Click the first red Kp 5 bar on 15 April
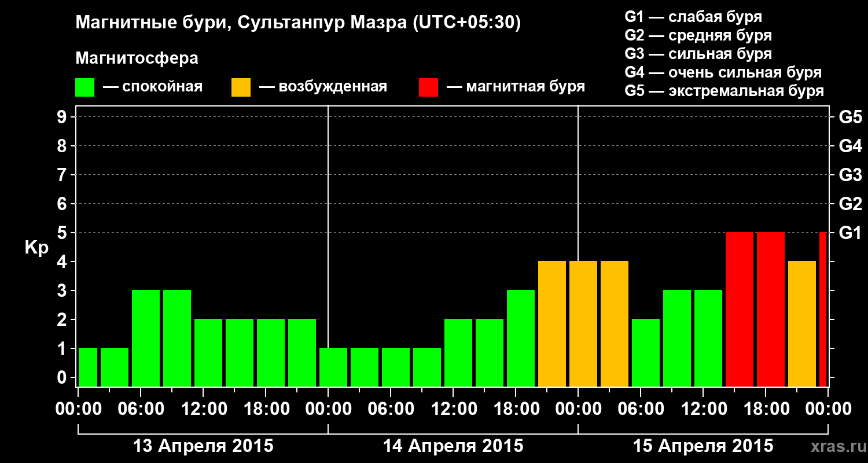 pyautogui.click(x=740, y=309)
